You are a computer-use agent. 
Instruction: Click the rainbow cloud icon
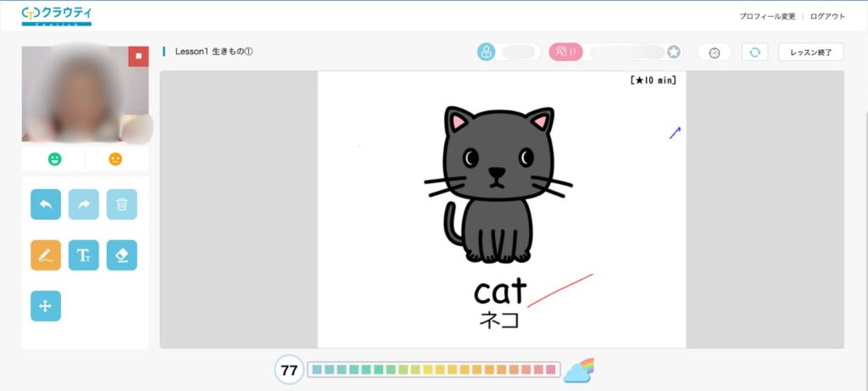coord(579,370)
